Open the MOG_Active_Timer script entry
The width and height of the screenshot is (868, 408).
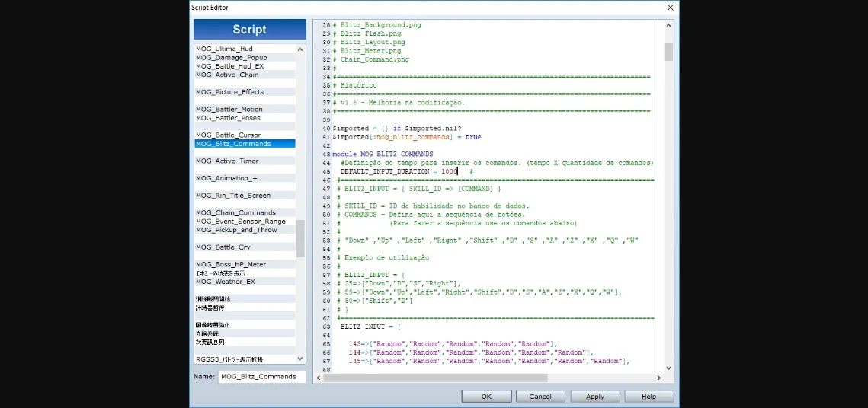point(226,161)
